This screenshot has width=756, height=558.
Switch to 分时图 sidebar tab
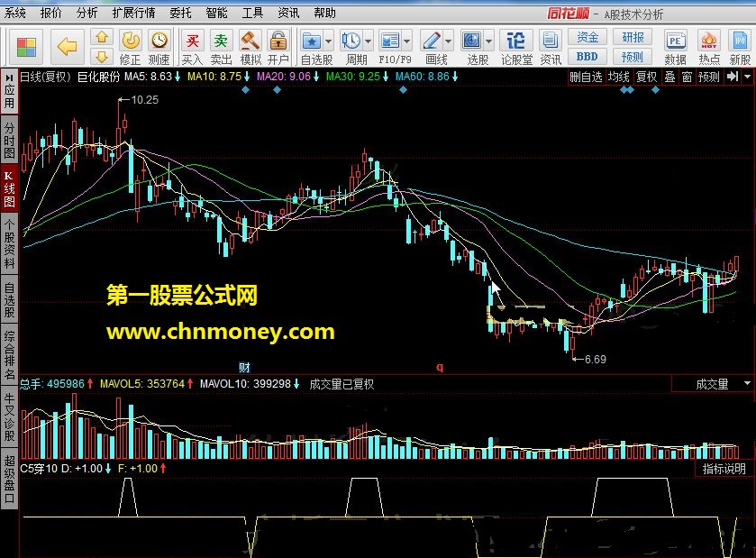coord(9,141)
